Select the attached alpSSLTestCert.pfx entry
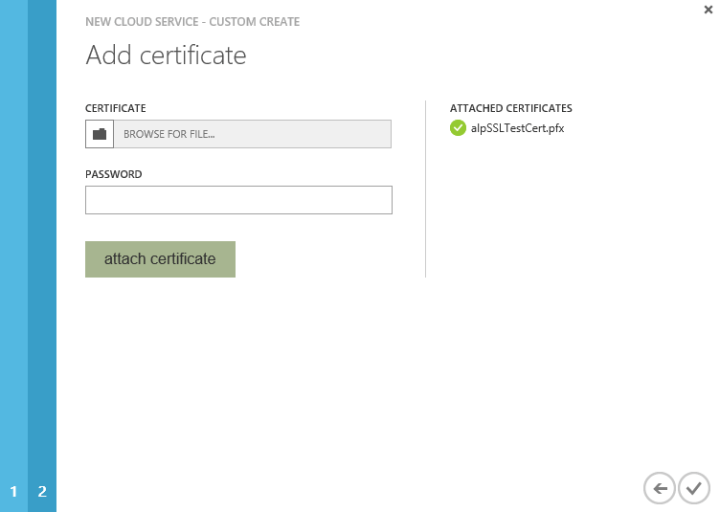 [517, 127]
